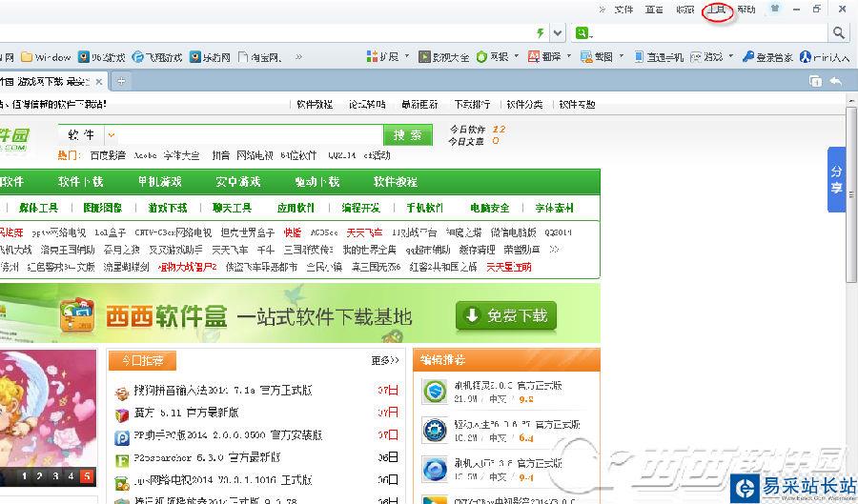Screen dimensions: 858x504
Task: Go to 单机游戏 in the green nav
Action: coord(159,181)
